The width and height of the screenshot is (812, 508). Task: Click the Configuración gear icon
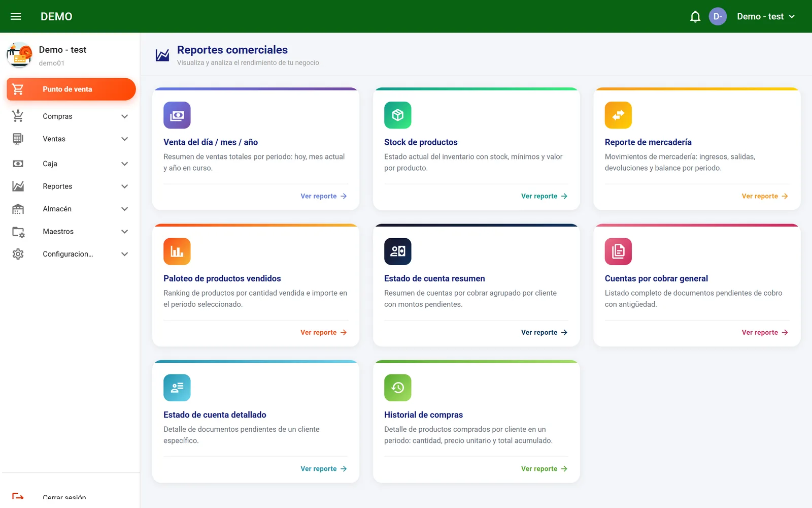18,254
